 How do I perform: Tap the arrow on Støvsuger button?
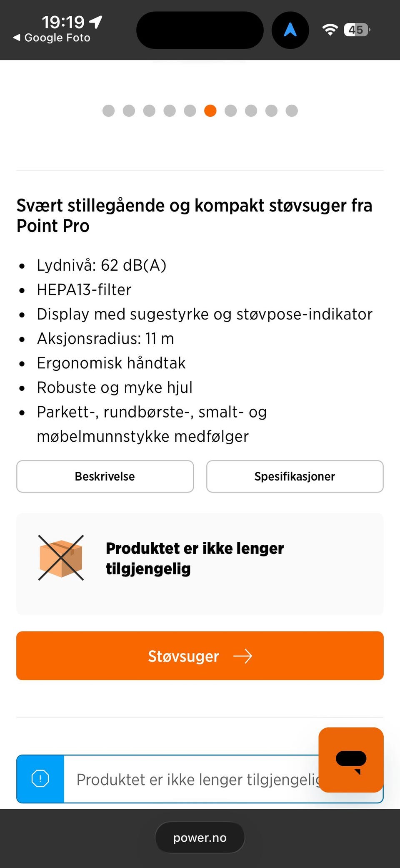coord(242,656)
